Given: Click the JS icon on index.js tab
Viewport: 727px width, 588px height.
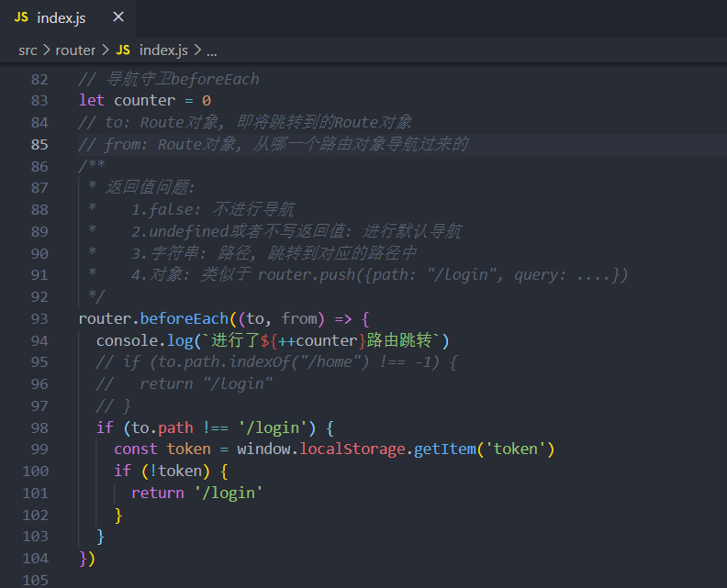Looking at the screenshot, I should (x=21, y=17).
